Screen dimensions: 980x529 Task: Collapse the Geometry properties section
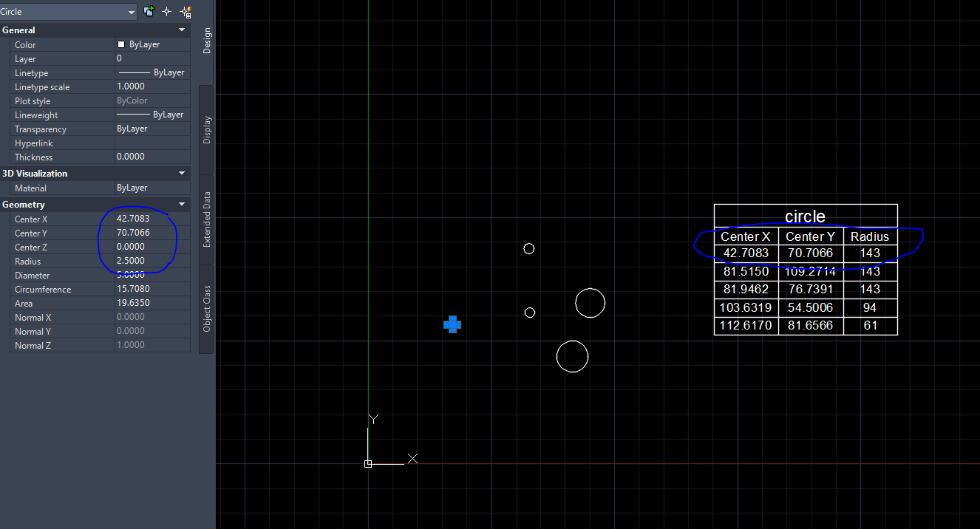(x=182, y=205)
